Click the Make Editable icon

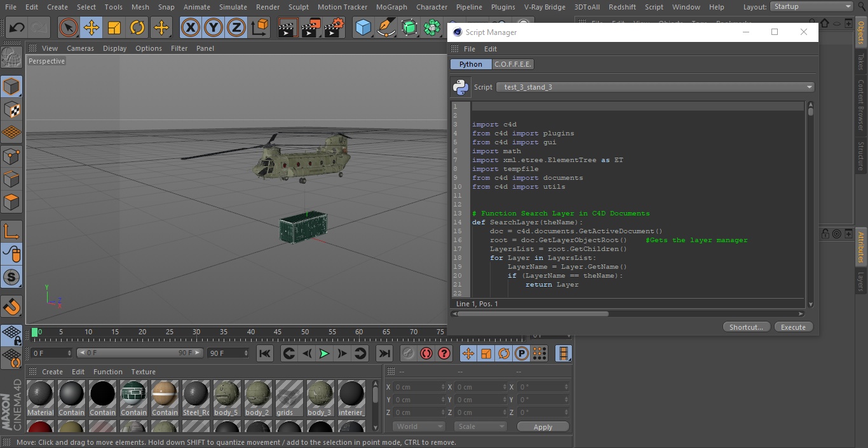click(11, 58)
